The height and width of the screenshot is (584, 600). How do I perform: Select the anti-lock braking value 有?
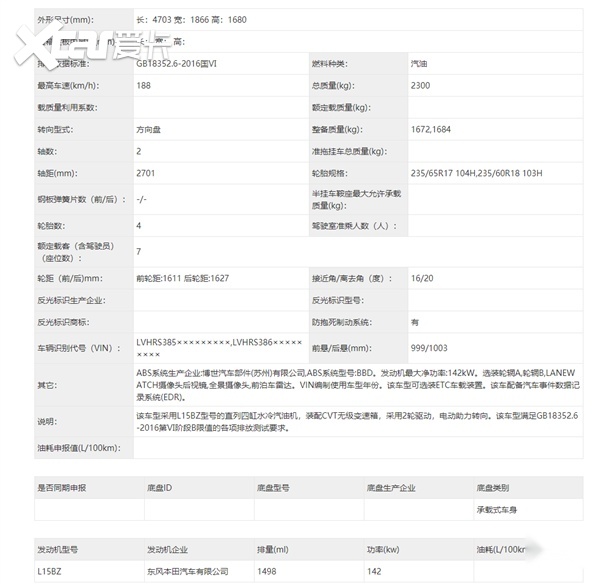(414, 322)
